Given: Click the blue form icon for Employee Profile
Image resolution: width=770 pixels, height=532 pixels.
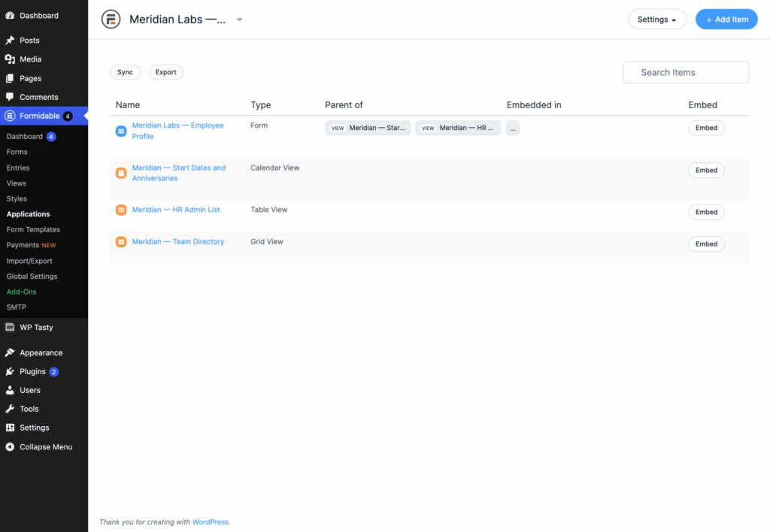Looking at the screenshot, I should [121, 131].
